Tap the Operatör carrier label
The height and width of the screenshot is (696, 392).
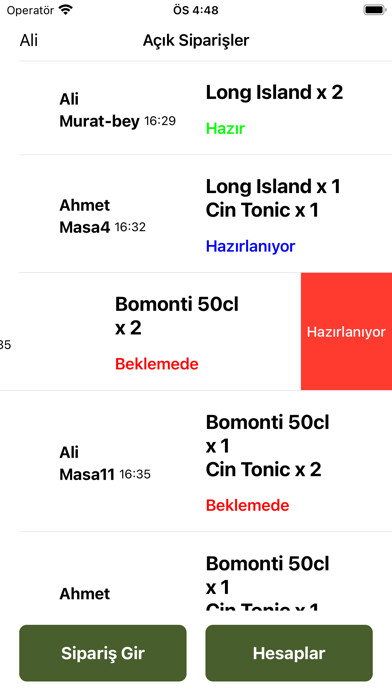30,10
